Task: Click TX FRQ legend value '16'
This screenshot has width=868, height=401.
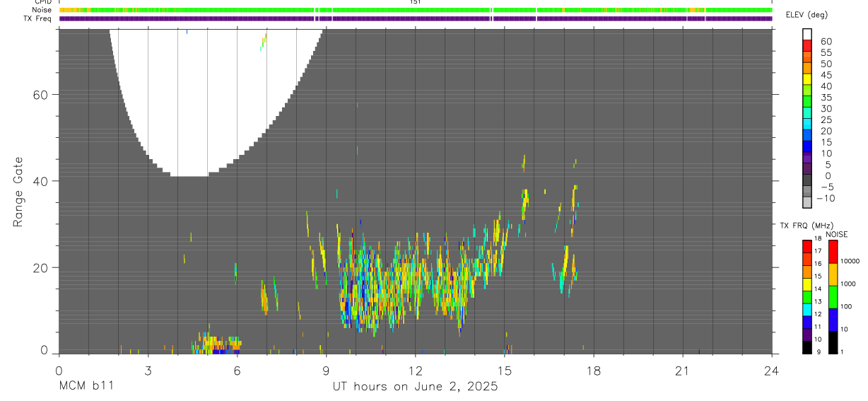Action: [x=817, y=263]
